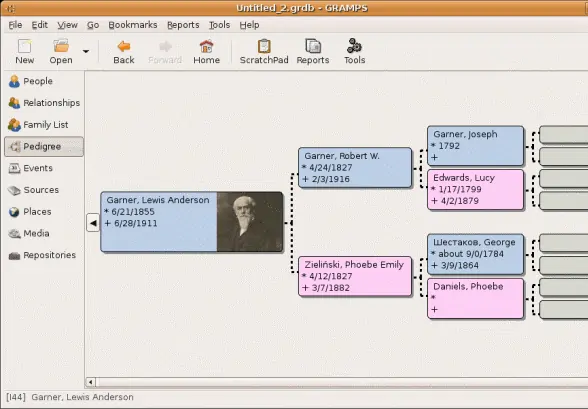Click Lewis Anderson's portrait photo

[250, 222]
